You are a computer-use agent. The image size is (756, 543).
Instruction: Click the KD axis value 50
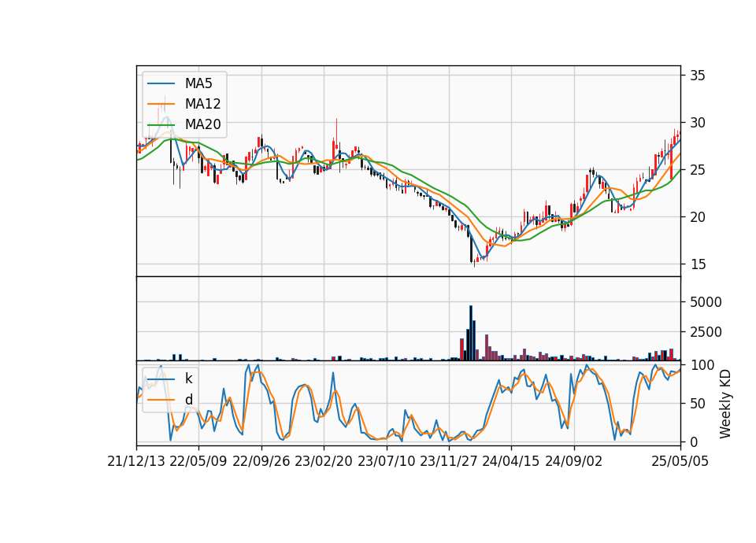[698, 403]
